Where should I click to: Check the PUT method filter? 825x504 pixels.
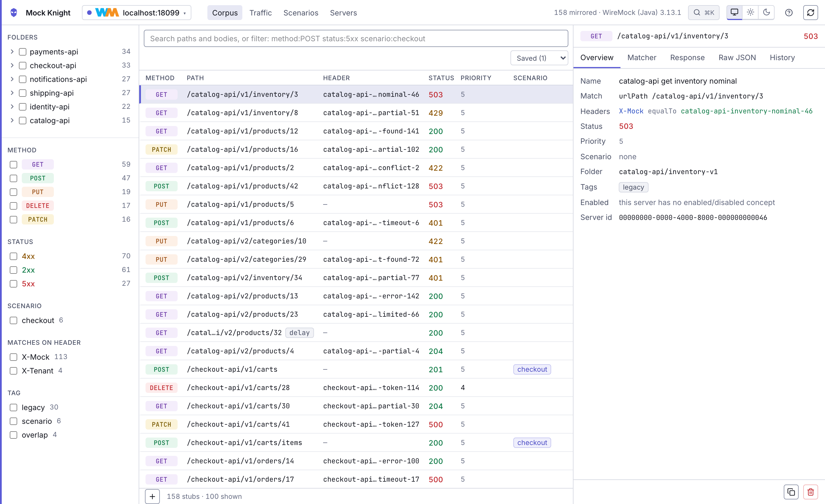tap(13, 192)
